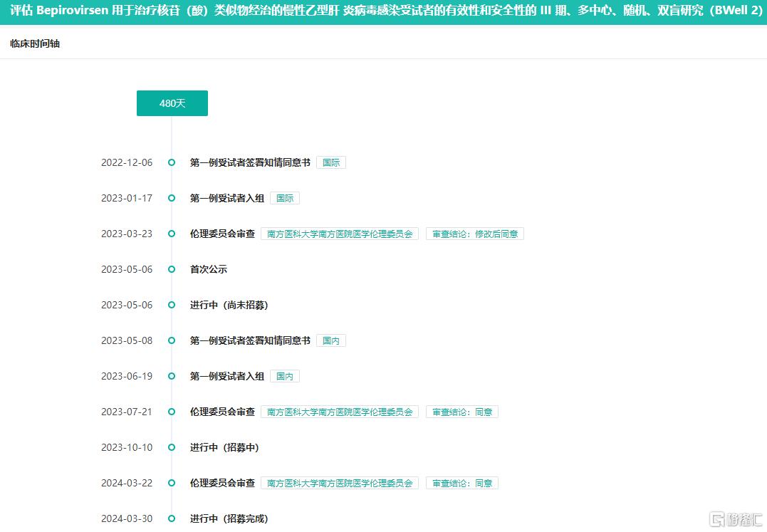The height and width of the screenshot is (532, 767).
Task: Click timeline marker for 2022-12-06
Action: pyautogui.click(x=172, y=162)
